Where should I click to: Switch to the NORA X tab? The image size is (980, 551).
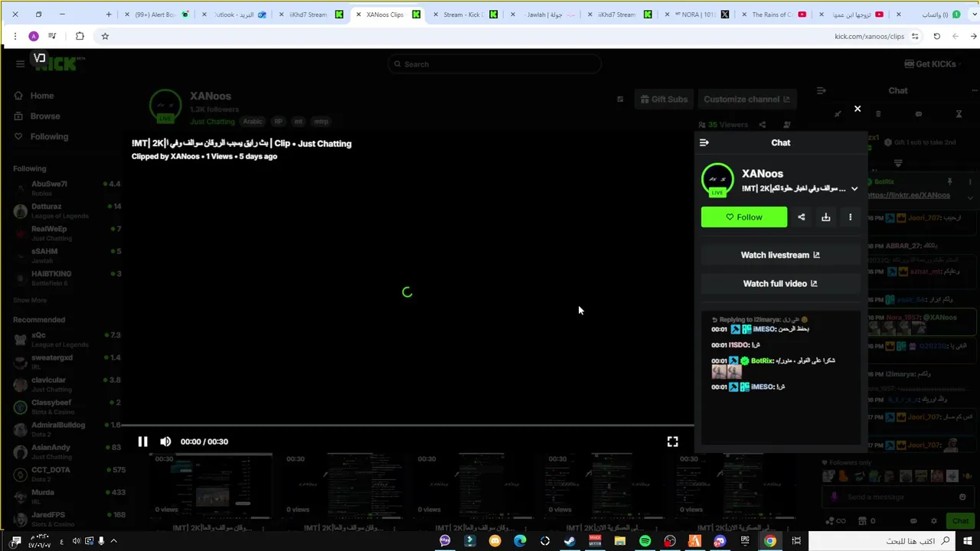click(x=695, y=15)
